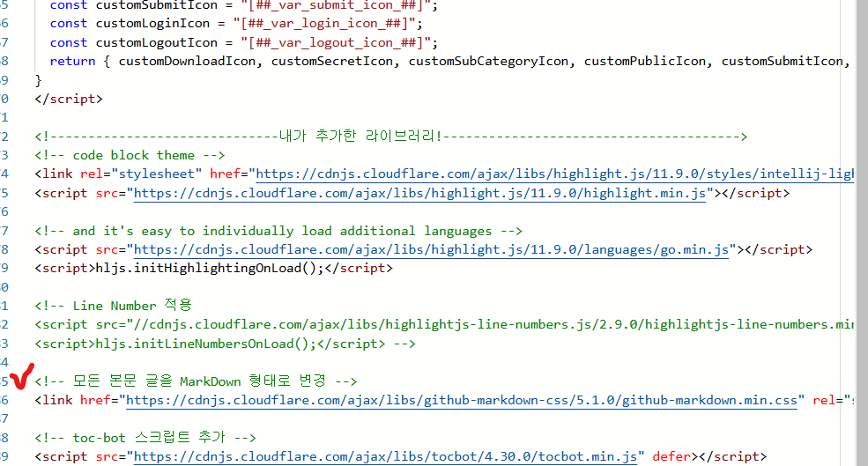Click the customLoginIcon constant name
The width and height of the screenshot is (868, 466).
click(x=152, y=24)
